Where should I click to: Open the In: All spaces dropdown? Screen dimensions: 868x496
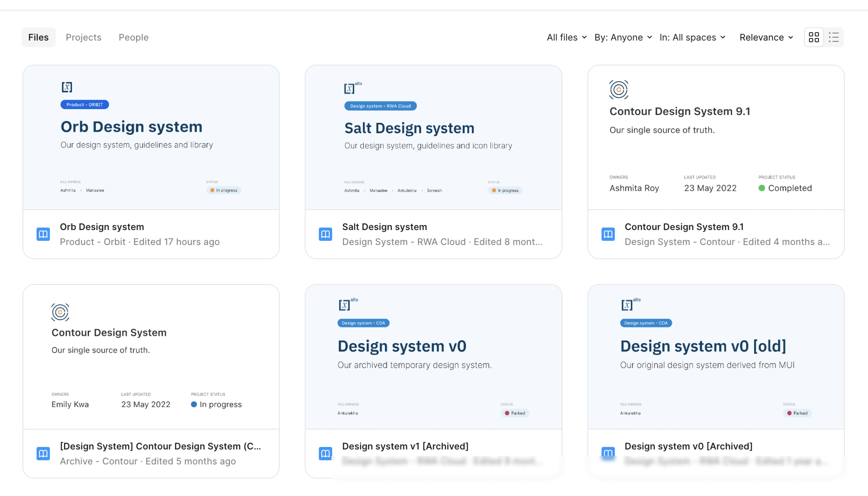[x=692, y=37]
